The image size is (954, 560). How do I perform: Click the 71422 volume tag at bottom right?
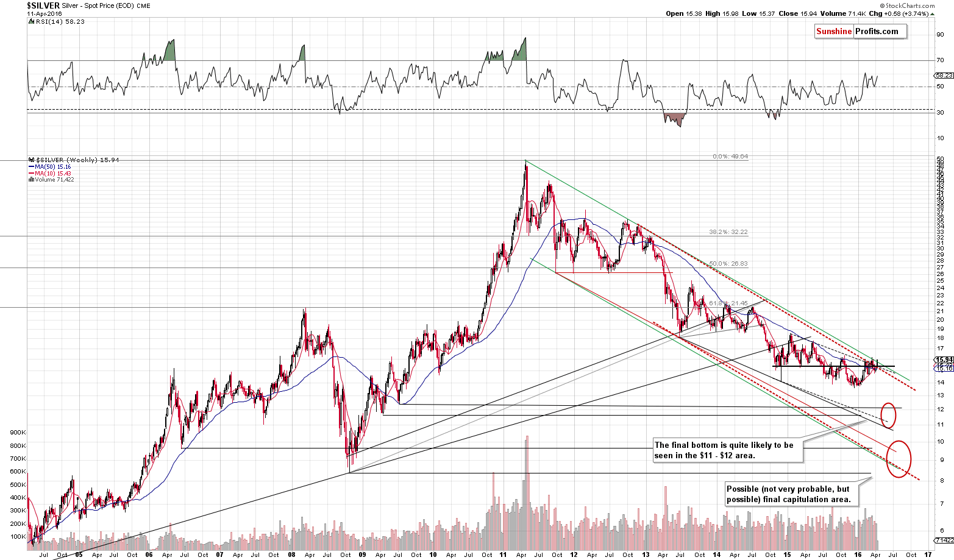pos(944,540)
